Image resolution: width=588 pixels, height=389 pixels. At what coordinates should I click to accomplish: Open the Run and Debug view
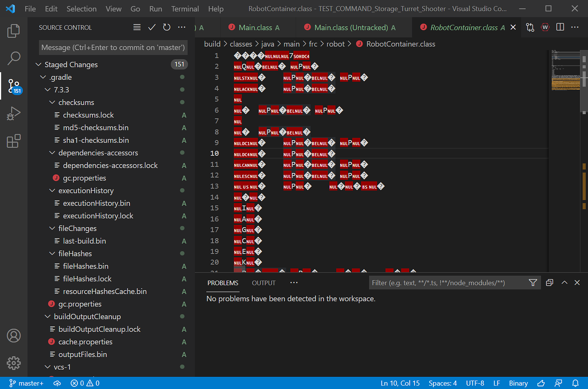(x=14, y=113)
